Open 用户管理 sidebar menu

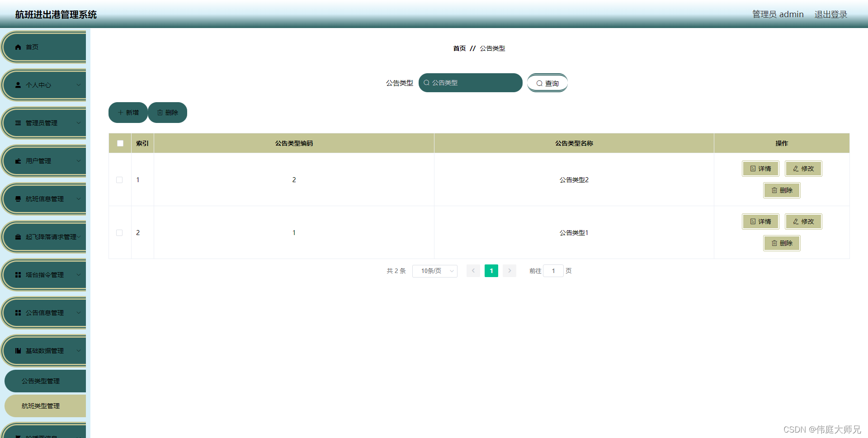(x=44, y=161)
